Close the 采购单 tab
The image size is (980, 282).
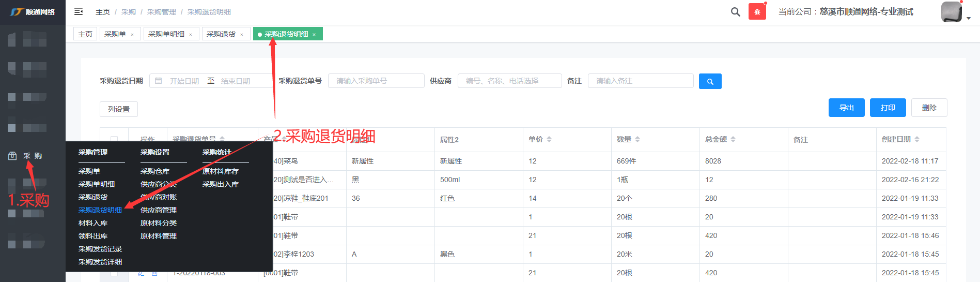[132, 35]
